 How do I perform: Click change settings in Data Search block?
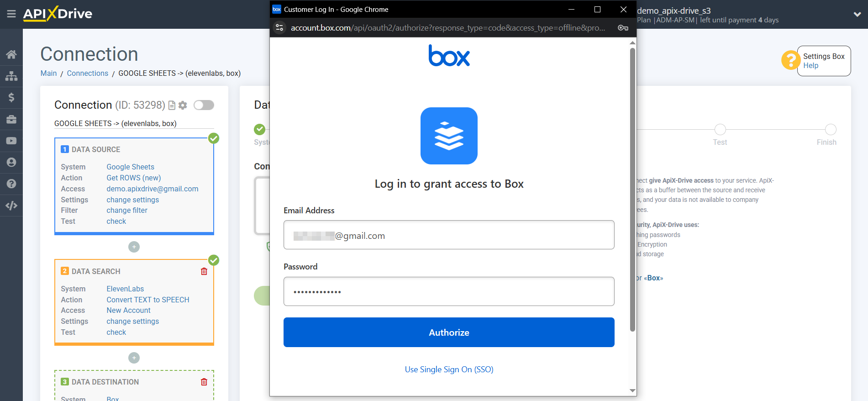pyautogui.click(x=132, y=321)
